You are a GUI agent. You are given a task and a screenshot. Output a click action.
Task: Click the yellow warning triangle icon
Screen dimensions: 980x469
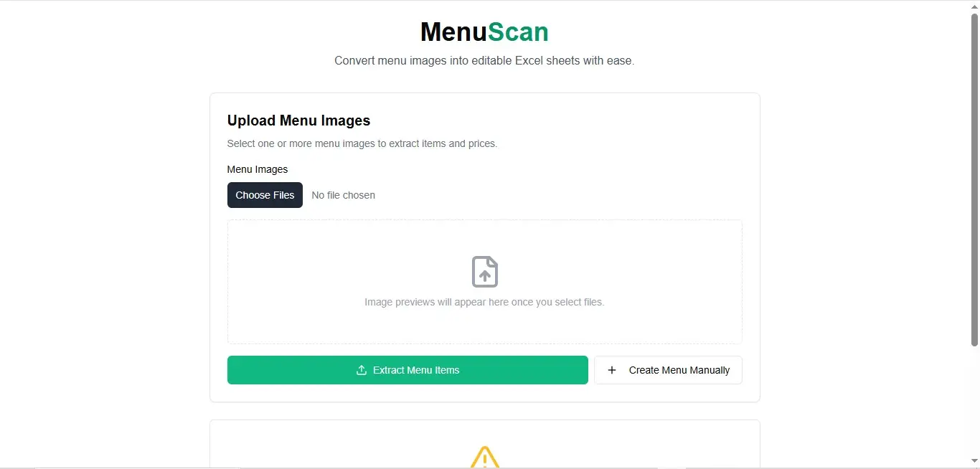tap(485, 458)
